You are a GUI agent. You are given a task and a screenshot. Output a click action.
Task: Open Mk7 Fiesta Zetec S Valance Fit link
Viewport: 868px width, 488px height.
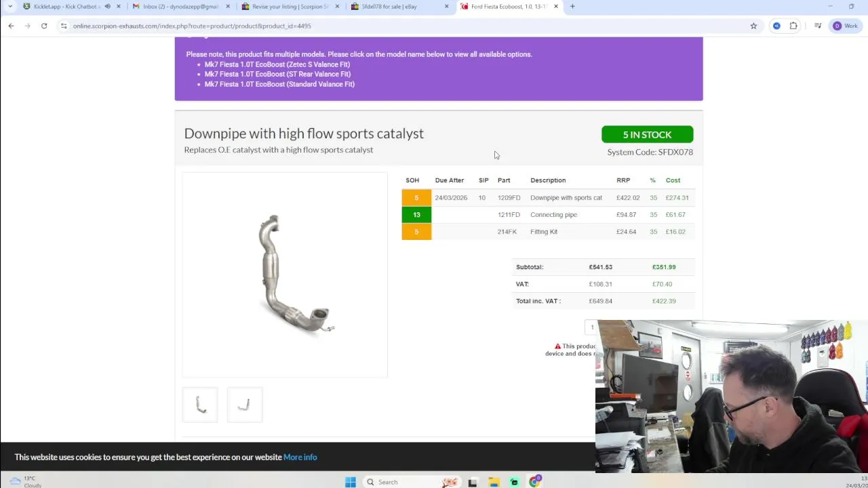click(277, 64)
